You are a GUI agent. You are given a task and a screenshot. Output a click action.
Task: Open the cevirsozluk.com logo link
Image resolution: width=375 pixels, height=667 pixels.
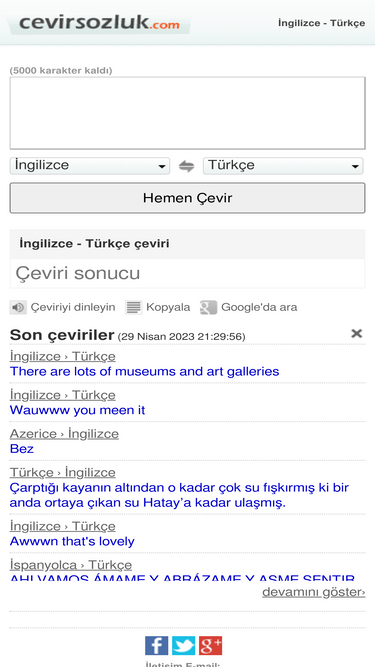[x=99, y=23]
